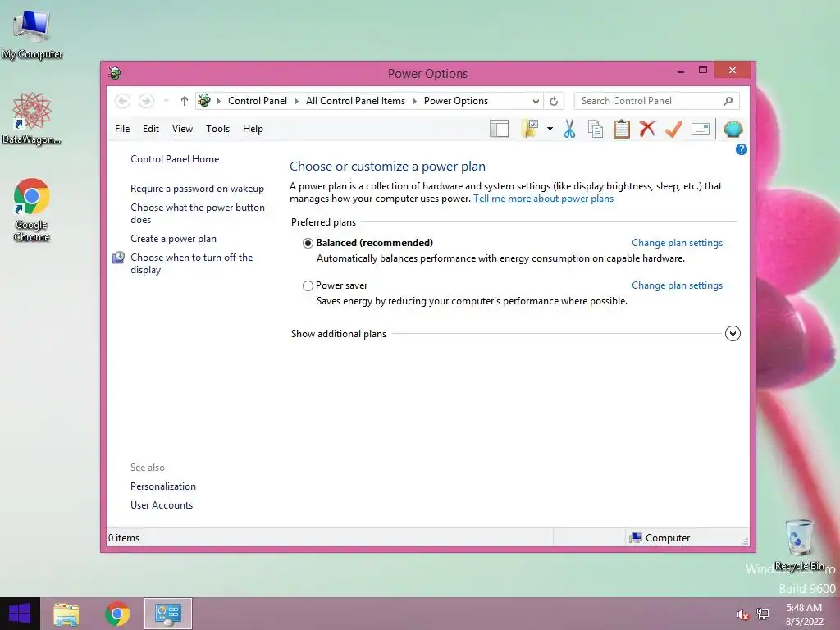
Task: Select the My Computer desktop icon
Action: pos(32,34)
